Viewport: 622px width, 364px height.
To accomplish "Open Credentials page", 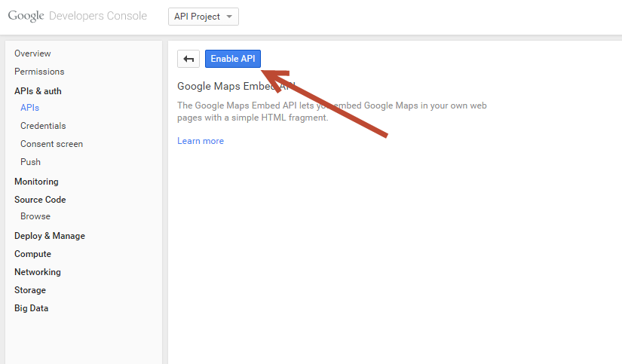I will pos(43,126).
